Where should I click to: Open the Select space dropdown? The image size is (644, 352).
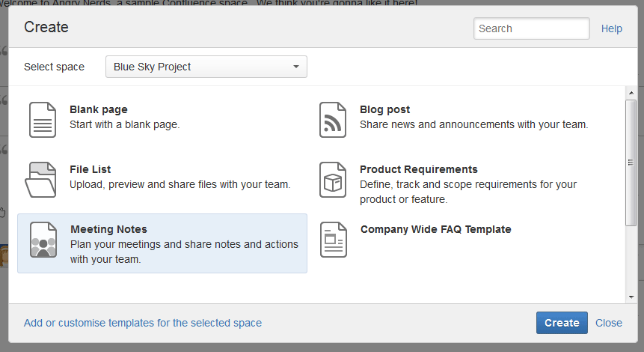(206, 67)
